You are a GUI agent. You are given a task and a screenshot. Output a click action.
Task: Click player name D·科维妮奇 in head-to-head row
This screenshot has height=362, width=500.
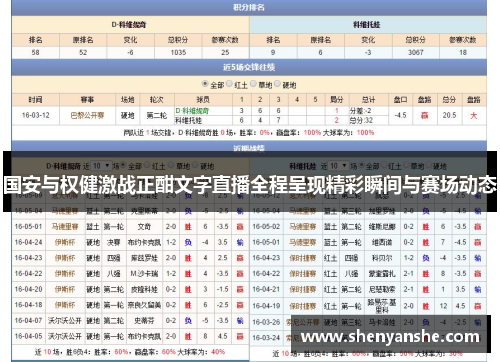point(192,111)
